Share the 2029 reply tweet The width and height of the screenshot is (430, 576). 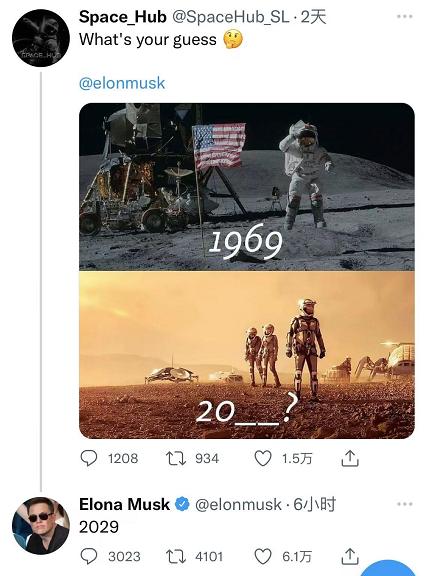click(x=350, y=556)
